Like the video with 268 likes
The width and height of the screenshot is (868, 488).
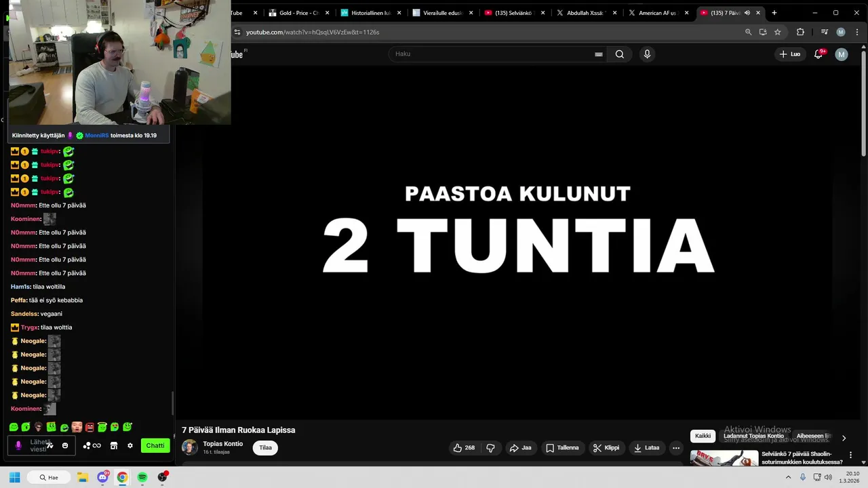click(464, 447)
